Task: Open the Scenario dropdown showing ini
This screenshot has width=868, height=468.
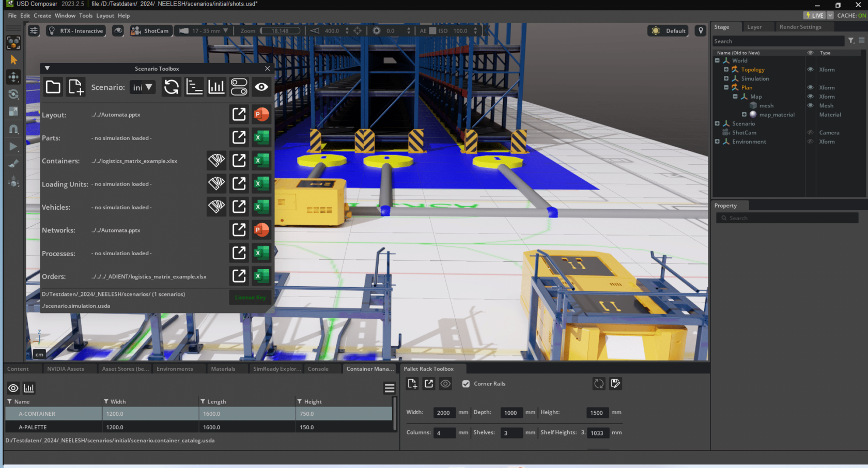Action: click(143, 87)
